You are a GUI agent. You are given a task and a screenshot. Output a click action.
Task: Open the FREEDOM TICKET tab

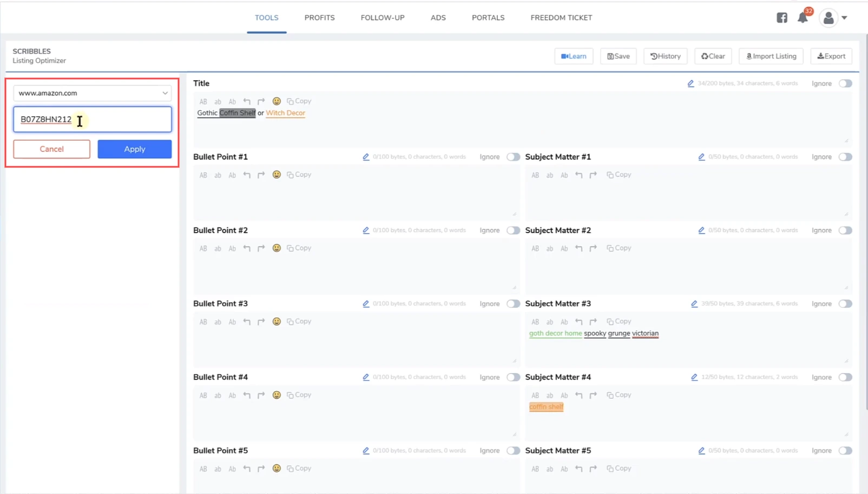pos(561,18)
